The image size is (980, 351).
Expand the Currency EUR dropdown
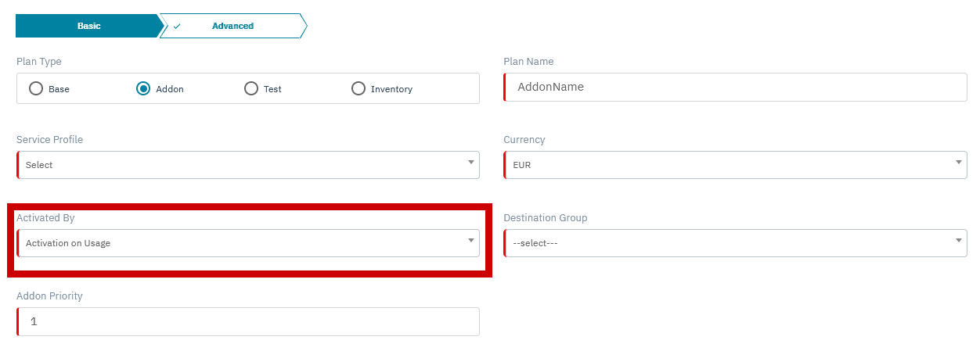(735, 165)
